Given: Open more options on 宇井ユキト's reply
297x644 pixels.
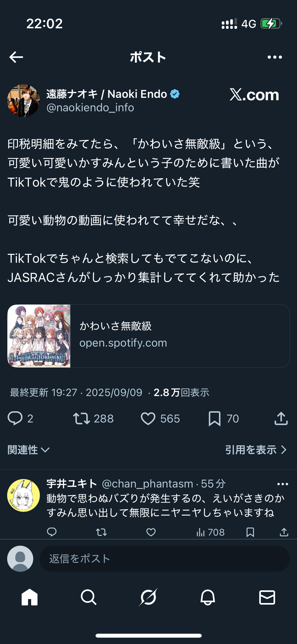Looking at the screenshot, I should click(283, 484).
